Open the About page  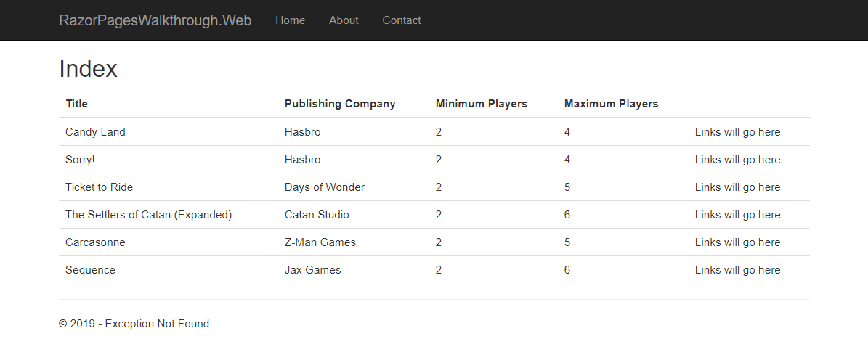[344, 20]
